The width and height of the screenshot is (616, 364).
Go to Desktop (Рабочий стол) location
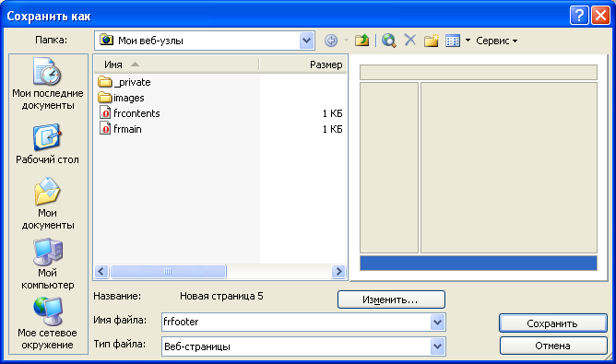point(48,144)
